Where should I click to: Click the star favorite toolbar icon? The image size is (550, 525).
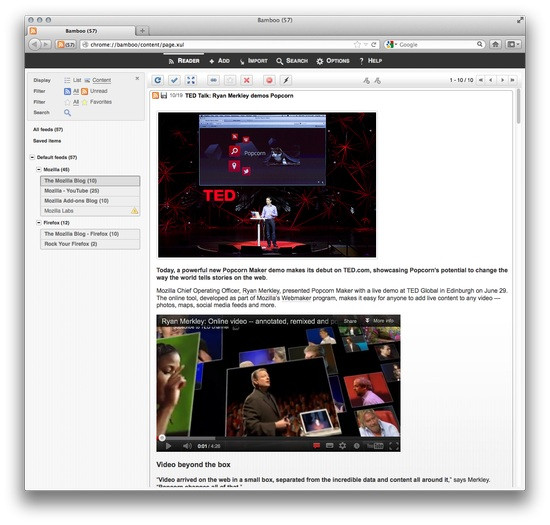[x=230, y=80]
